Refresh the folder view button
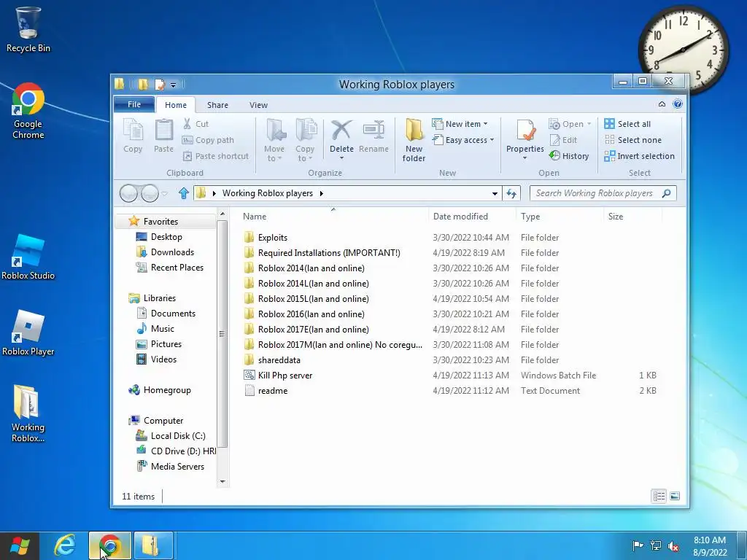Viewport: 747px width, 560px height. click(x=511, y=193)
